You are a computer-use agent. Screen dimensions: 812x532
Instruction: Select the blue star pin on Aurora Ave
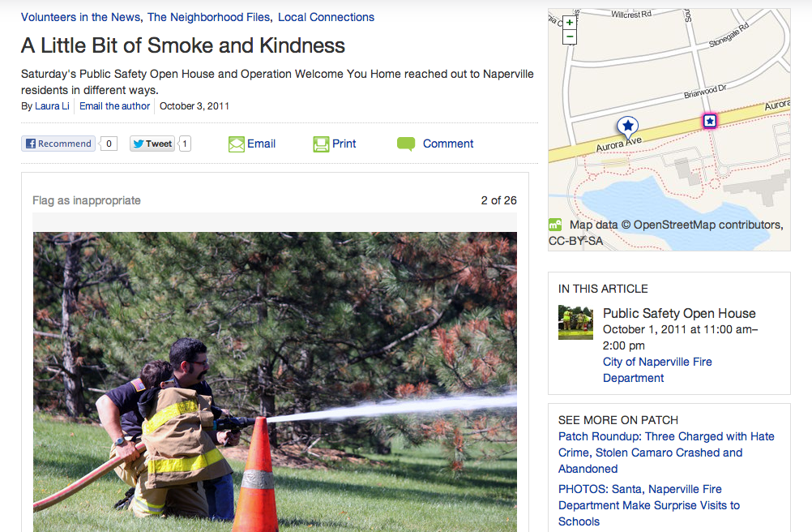click(628, 127)
